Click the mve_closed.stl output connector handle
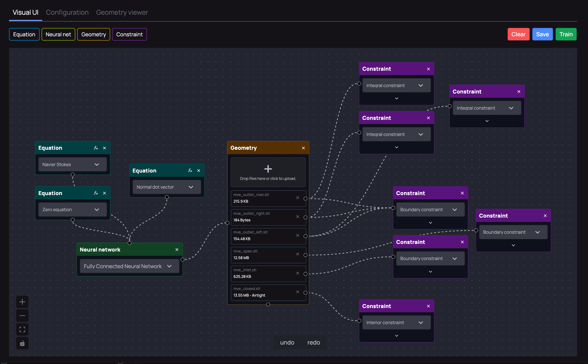588x364 pixels. point(305,293)
